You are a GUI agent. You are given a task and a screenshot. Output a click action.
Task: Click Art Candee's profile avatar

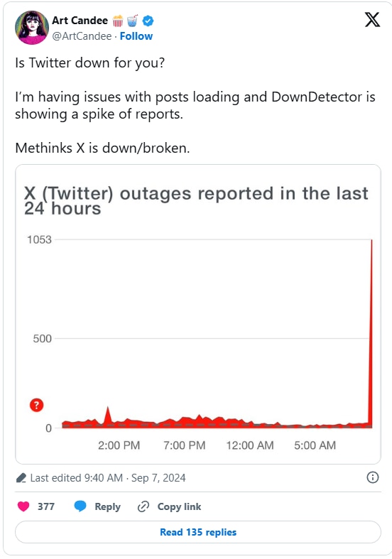point(32,28)
